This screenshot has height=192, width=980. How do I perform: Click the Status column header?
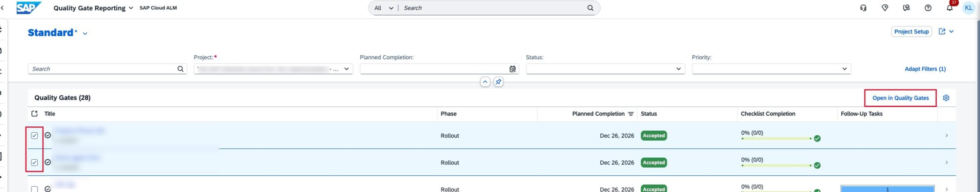[x=649, y=114]
